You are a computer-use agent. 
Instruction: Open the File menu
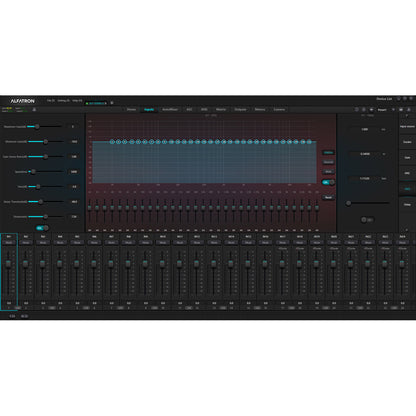tap(51, 100)
